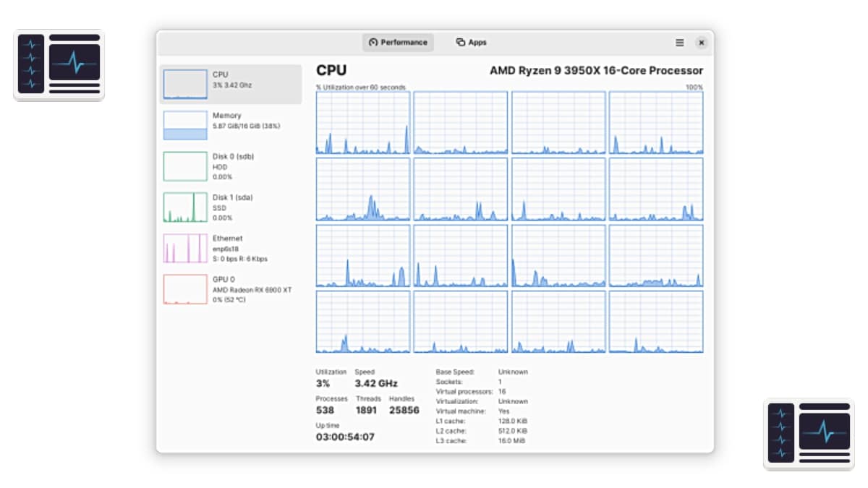The width and height of the screenshot is (868, 488).
Task: Click the Disk 0 (sdb) mini graph
Action: pos(185,166)
